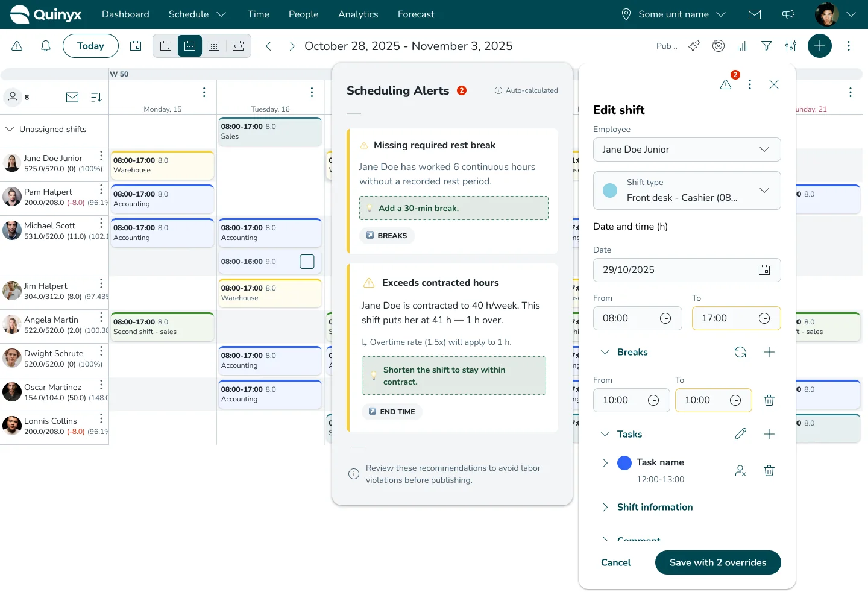Delete the 10:00 break with trash icon
Viewport: 868px width, 592px height.
click(769, 400)
